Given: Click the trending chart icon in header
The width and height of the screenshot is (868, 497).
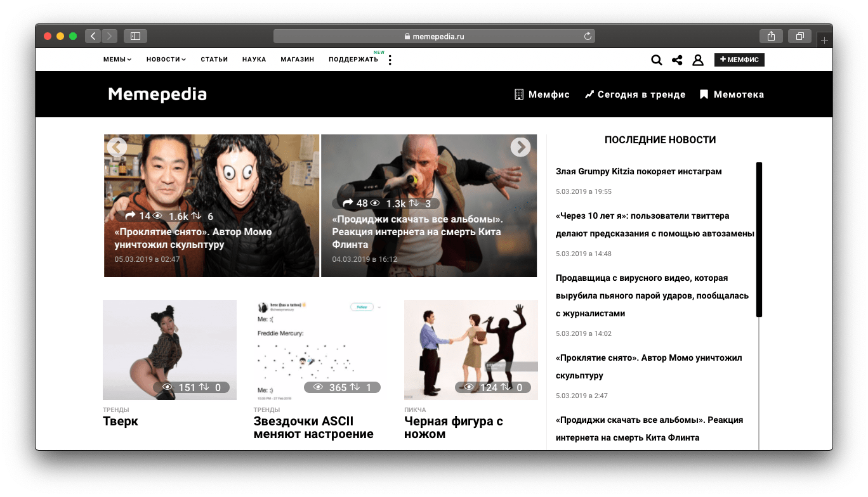Looking at the screenshot, I should [x=589, y=94].
